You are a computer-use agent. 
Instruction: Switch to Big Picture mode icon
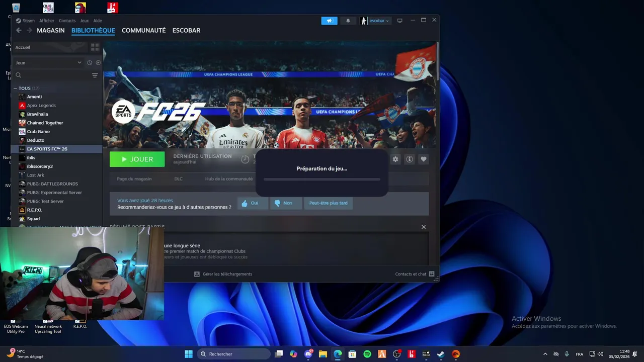pyautogui.click(x=400, y=21)
